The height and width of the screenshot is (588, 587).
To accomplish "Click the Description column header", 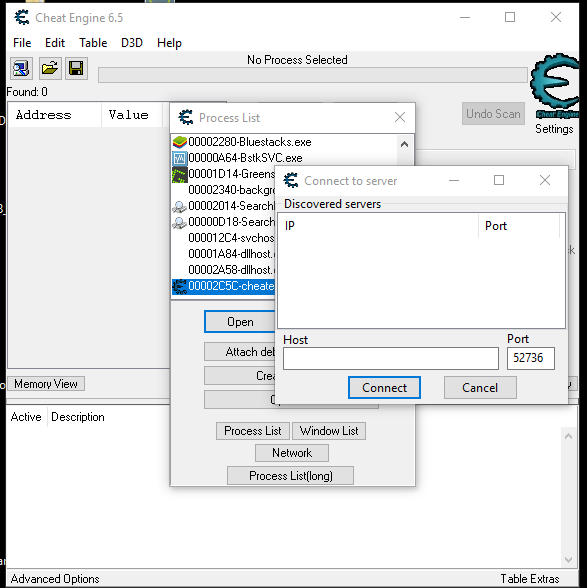I will pyautogui.click(x=78, y=417).
